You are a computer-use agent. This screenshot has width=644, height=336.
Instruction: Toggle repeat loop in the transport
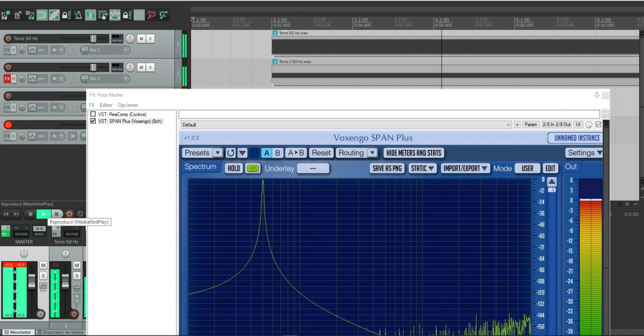(x=80, y=214)
